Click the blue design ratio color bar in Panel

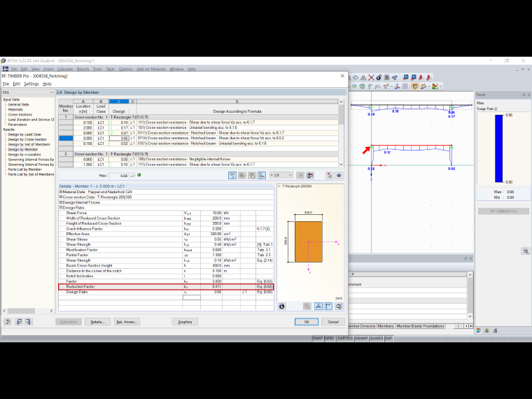498,148
